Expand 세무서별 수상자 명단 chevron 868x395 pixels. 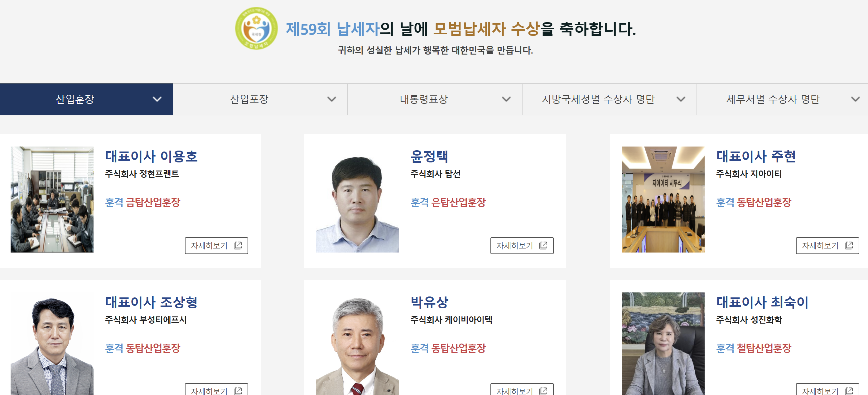click(856, 99)
